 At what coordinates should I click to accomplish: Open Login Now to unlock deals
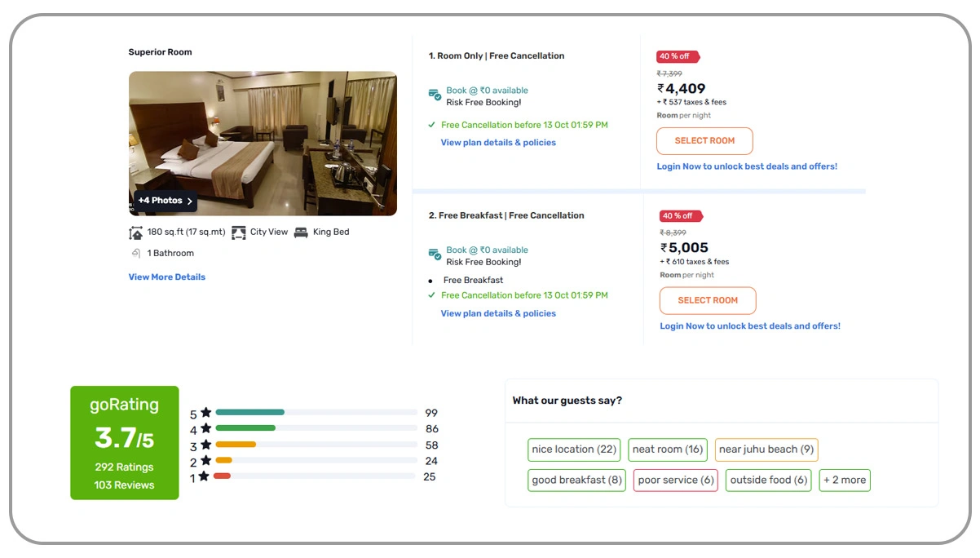click(748, 166)
